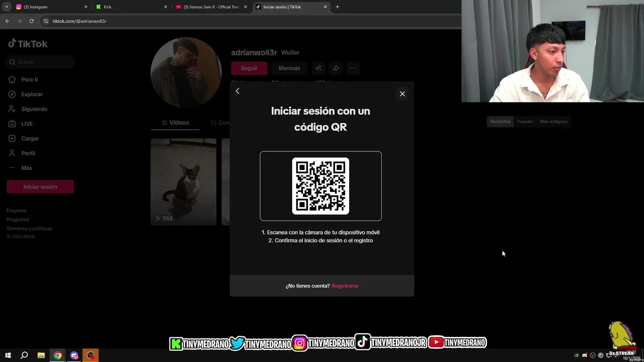Focus the TikTok search field
This screenshot has height=362, width=644.
pos(41,62)
